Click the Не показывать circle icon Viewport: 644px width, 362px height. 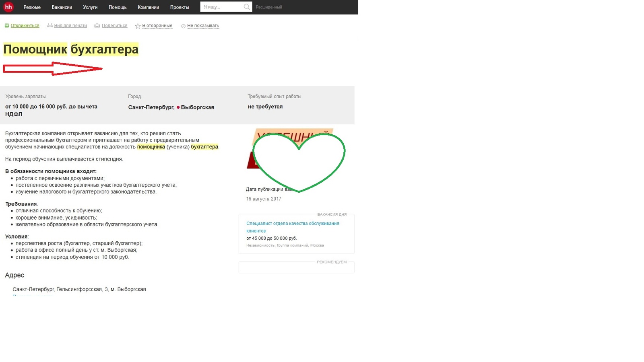184,26
